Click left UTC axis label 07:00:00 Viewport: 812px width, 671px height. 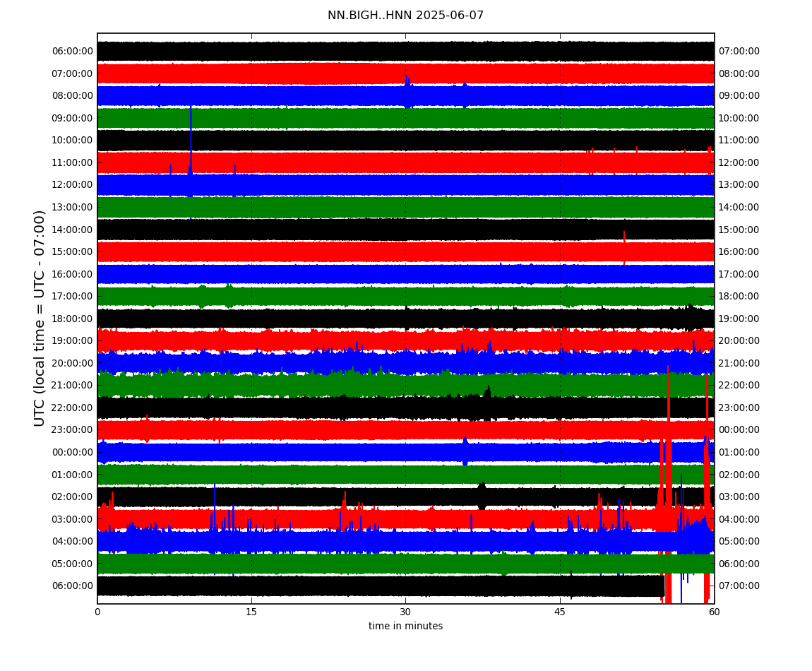pyautogui.click(x=73, y=73)
